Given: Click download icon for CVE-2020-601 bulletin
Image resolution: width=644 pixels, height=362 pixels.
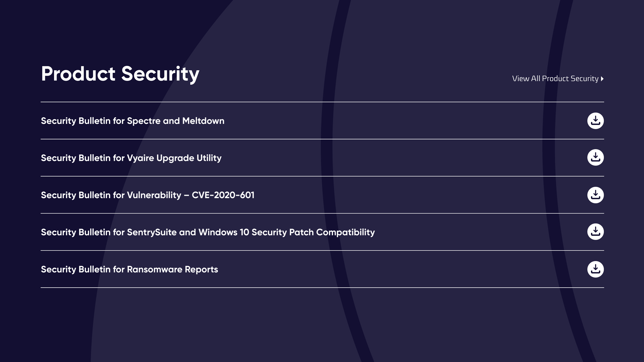Looking at the screenshot, I should pos(595,195).
